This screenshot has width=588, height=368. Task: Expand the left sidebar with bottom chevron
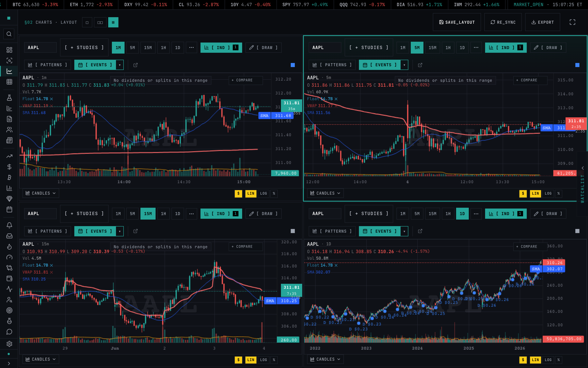pos(9,363)
